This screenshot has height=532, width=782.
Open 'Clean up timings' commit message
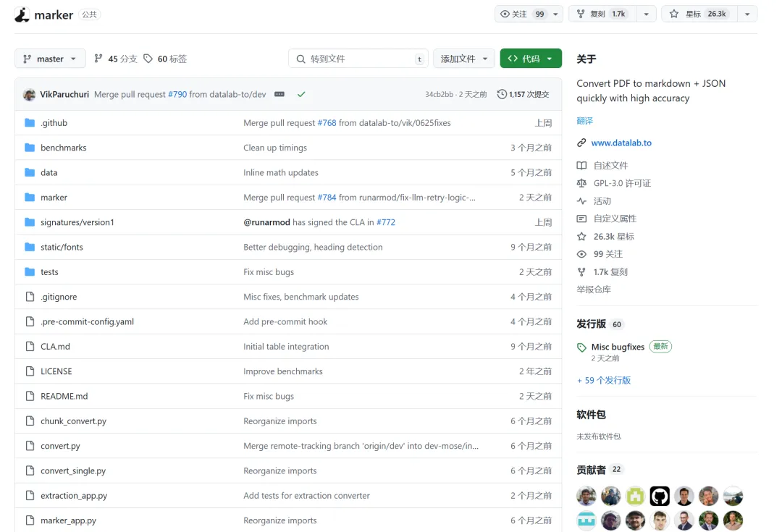click(275, 148)
